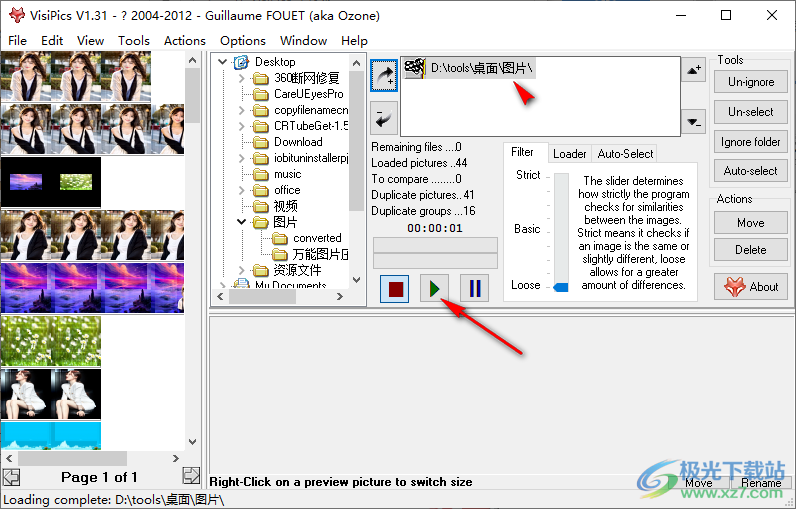Click the Auto-select button
796x509 pixels.
point(751,171)
